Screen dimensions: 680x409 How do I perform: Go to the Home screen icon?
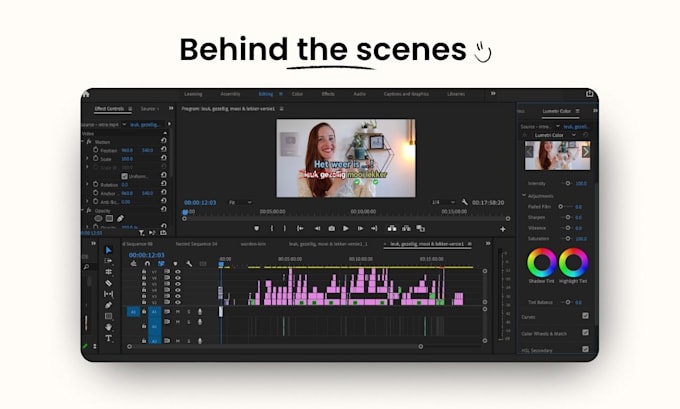click(85, 94)
